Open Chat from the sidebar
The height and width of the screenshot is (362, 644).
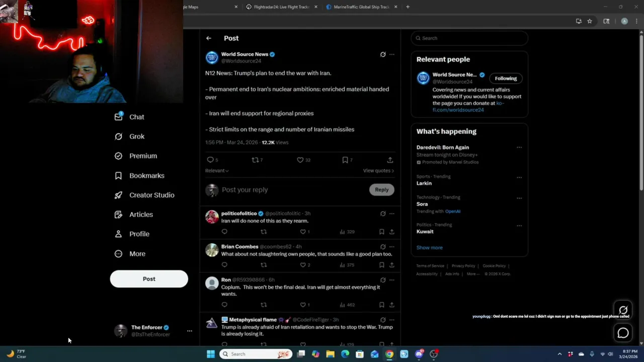pos(129,117)
